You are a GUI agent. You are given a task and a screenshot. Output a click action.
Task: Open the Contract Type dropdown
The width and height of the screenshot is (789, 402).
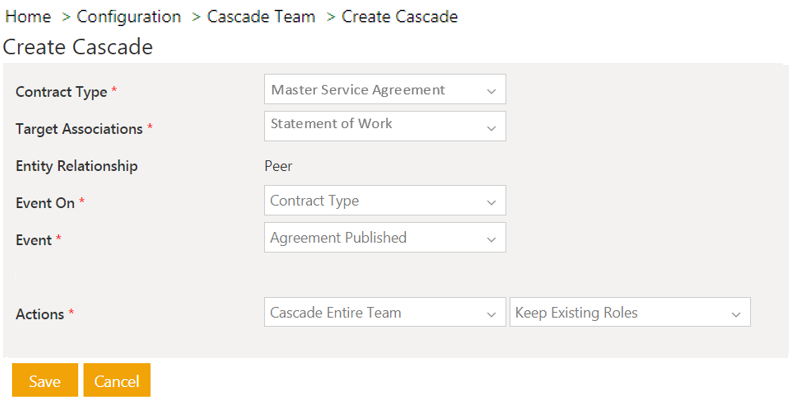384,90
